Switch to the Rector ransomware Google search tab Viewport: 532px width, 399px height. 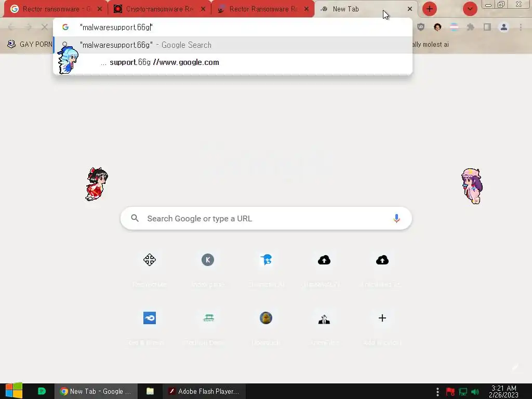(51, 9)
